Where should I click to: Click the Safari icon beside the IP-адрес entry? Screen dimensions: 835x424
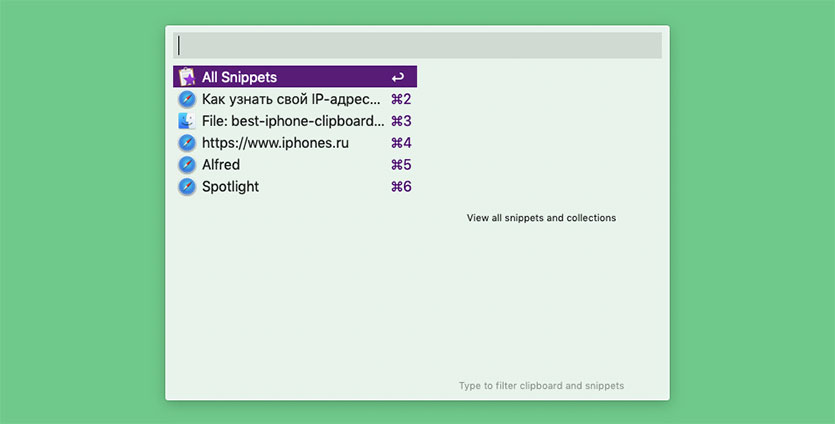(186, 99)
